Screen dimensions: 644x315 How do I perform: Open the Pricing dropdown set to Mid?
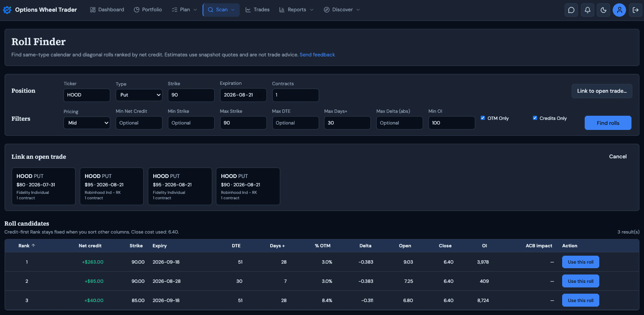[x=87, y=123]
